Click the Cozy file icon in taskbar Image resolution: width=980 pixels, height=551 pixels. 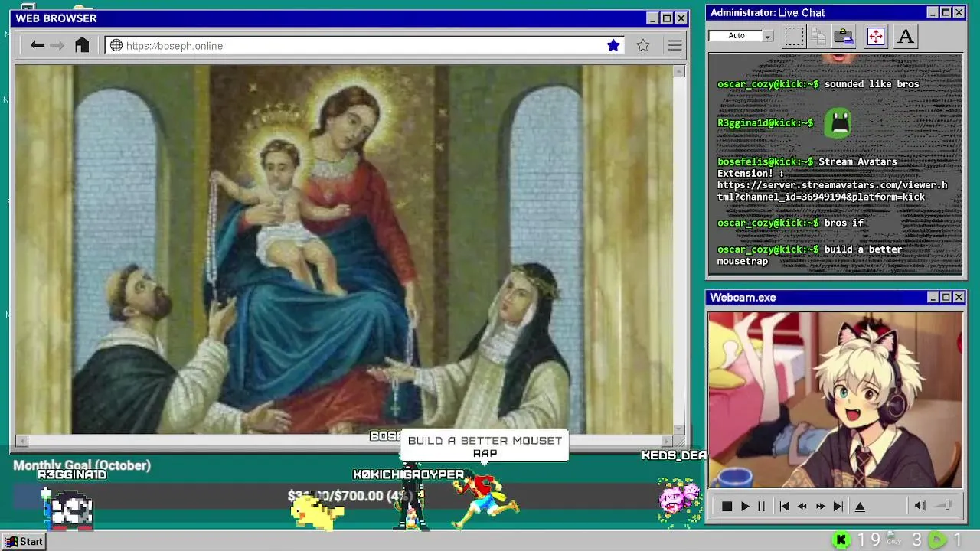[893, 540]
